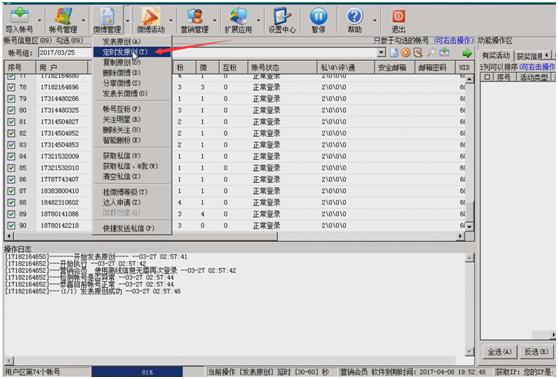Switch to the 获奖信息 tab

530,56
